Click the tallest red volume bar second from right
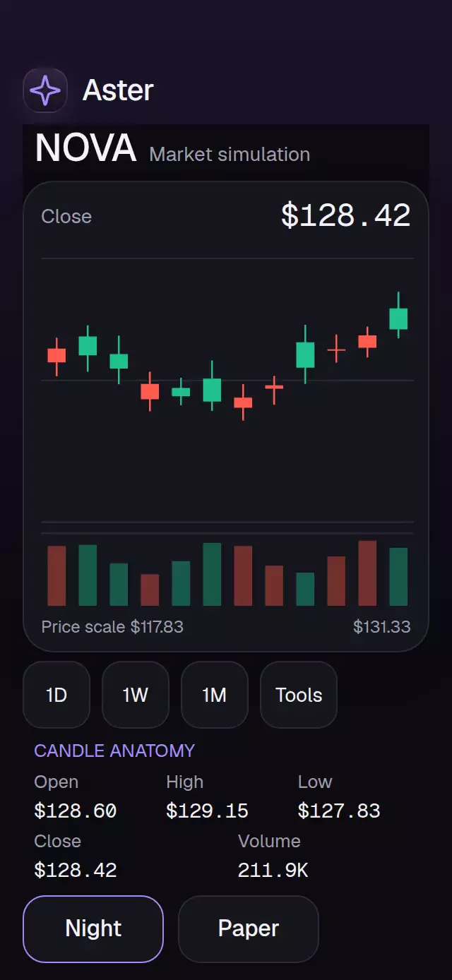Screen dimensions: 452x980 (x=367, y=573)
